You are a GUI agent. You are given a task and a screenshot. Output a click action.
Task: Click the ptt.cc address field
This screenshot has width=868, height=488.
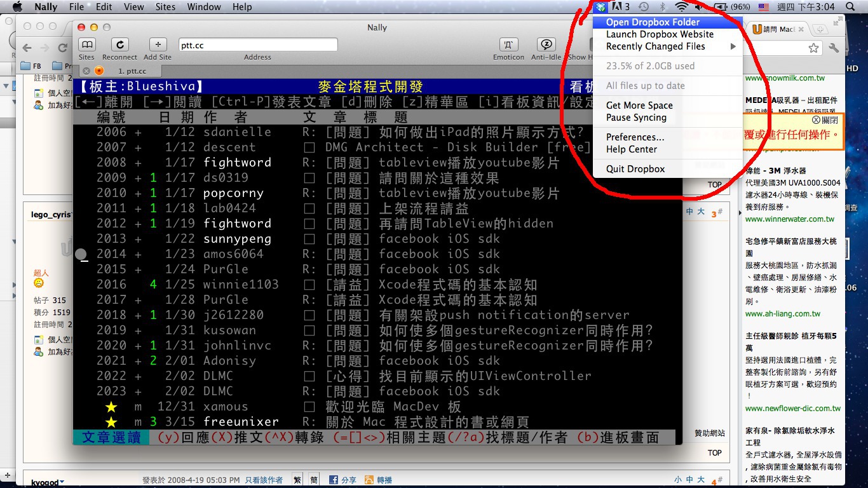pos(257,45)
